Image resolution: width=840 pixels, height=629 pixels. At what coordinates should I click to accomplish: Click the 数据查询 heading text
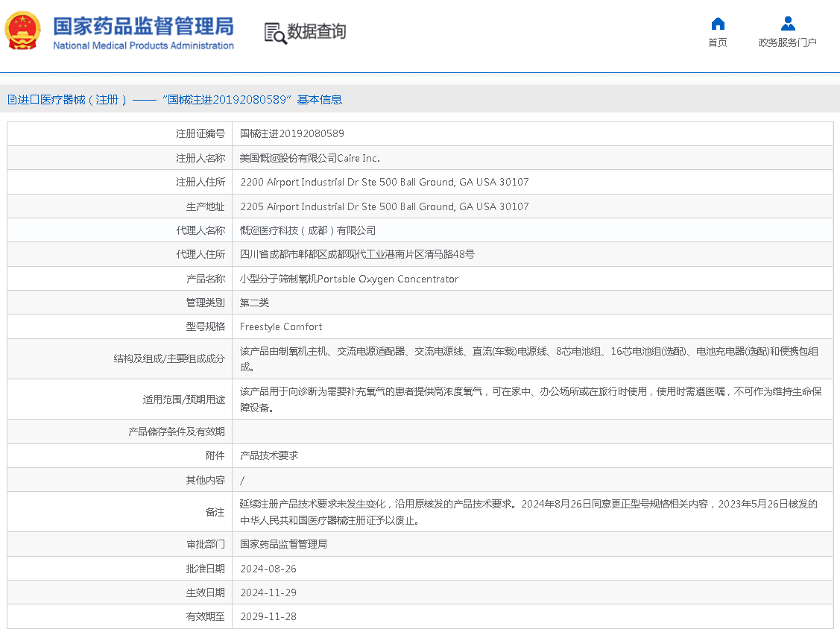pos(317,32)
